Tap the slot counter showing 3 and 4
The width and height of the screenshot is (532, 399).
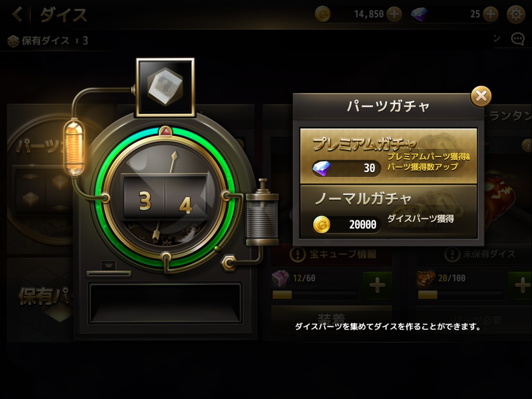tap(165, 198)
